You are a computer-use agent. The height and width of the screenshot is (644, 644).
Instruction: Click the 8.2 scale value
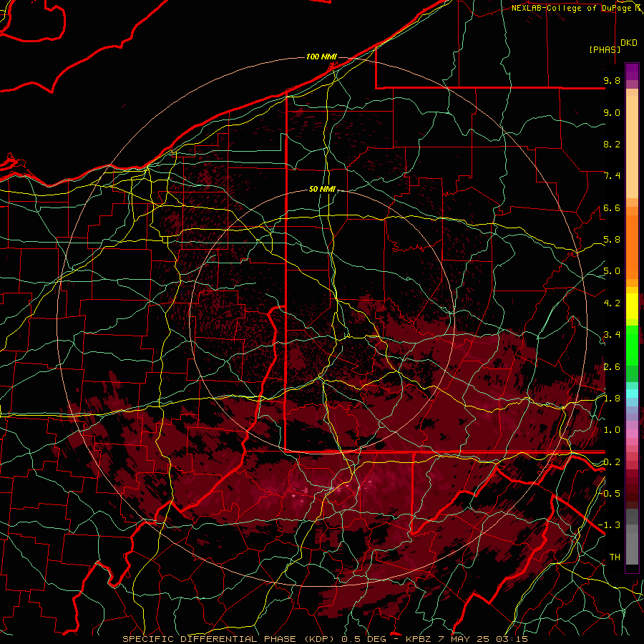pos(612,144)
